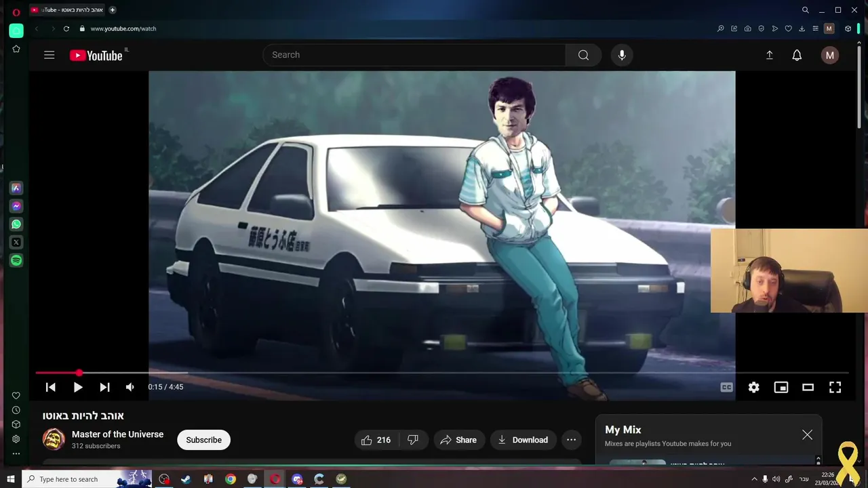Open Opera send-to-flow arrow icon
Screen dimensions: 868x488
click(774, 28)
